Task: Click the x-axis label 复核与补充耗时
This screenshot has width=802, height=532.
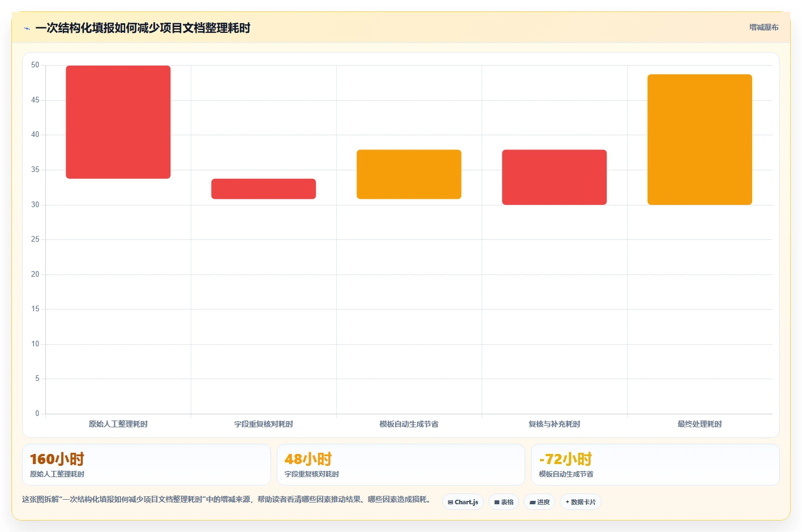Action: point(555,424)
